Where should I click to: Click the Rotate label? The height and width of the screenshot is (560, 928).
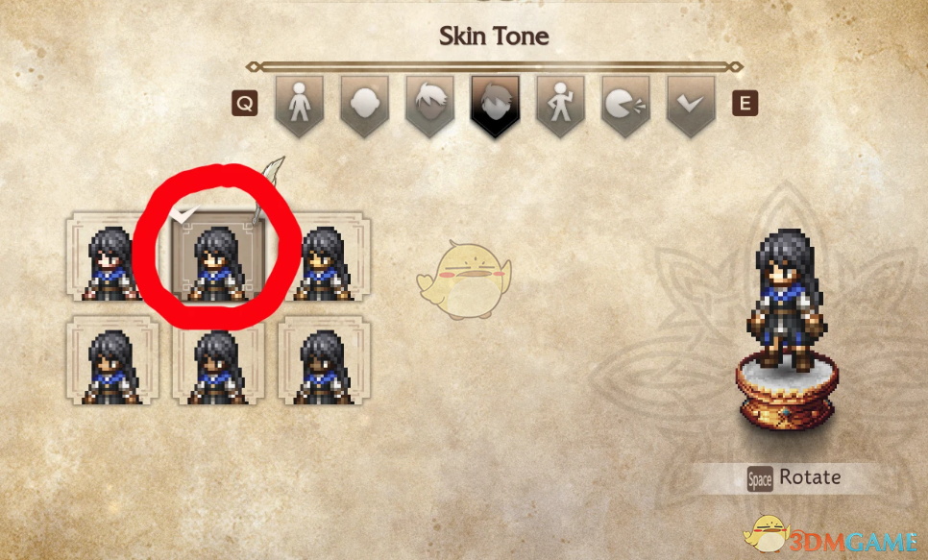tap(810, 476)
